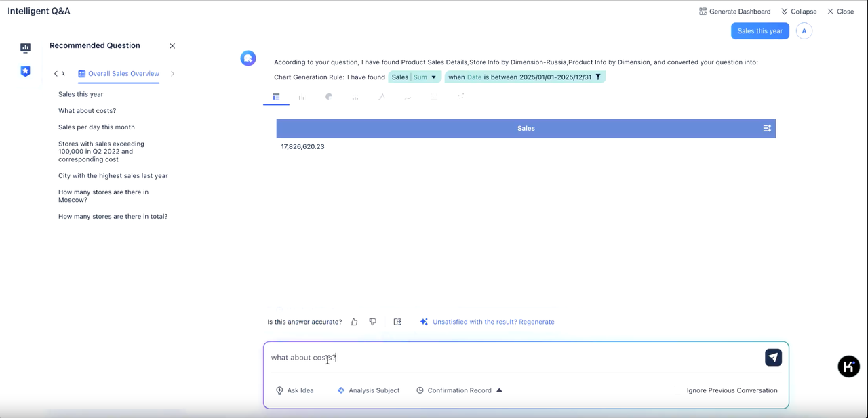
Task: Collapse the Intelligent Q&A panel
Action: (798, 12)
